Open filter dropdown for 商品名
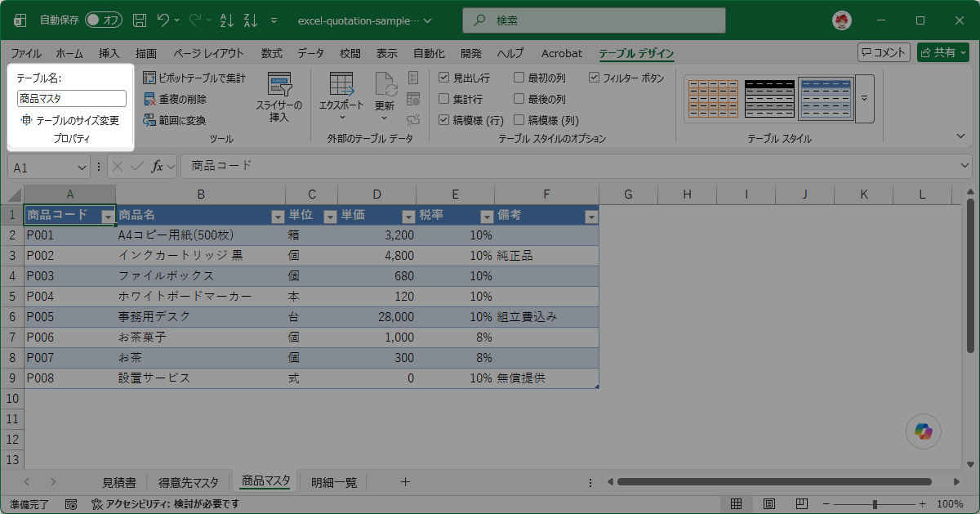Screen dimensions: 980x514 (x=277, y=217)
